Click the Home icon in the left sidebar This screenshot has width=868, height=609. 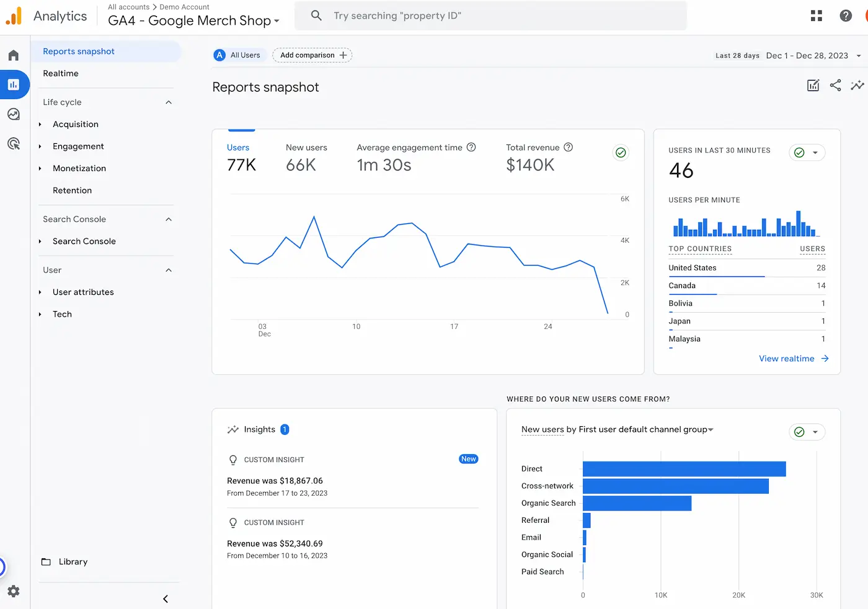pos(14,55)
